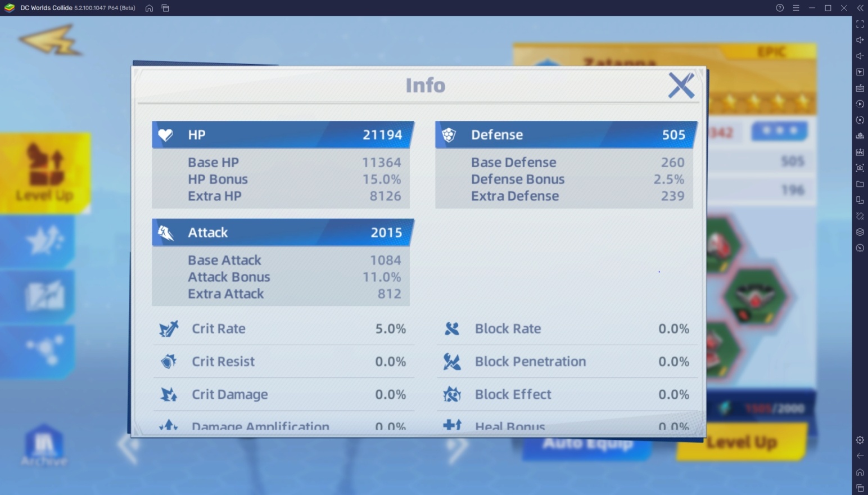Select the HP total 21194
Screen dimensions: 868x495
coord(382,135)
